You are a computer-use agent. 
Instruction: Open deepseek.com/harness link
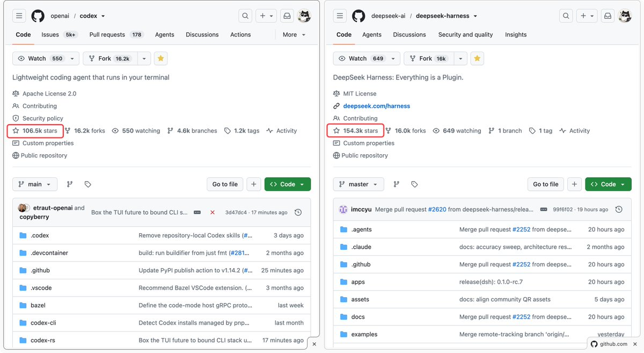[x=377, y=106]
